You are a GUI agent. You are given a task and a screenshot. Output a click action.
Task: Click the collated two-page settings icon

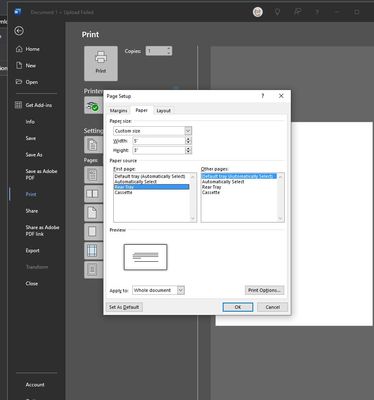point(93,194)
